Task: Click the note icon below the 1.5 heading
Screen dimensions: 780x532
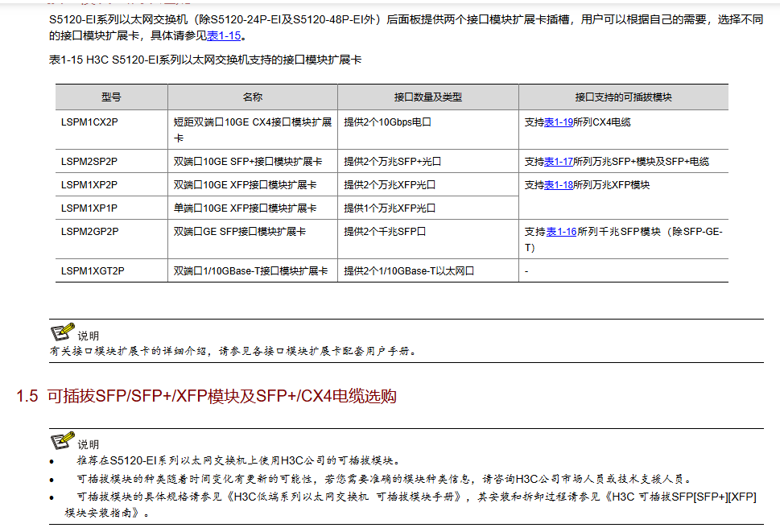Action: tap(62, 441)
